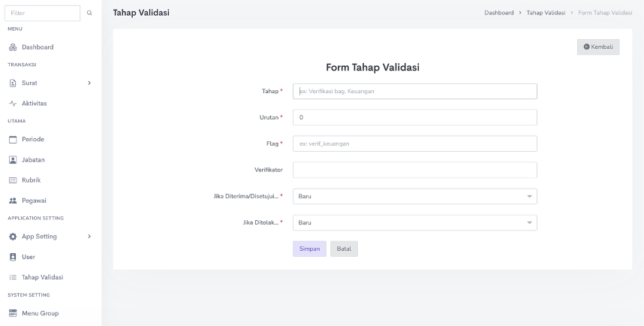Focus the Tahap text input field
This screenshot has height=326, width=644.
click(x=414, y=91)
